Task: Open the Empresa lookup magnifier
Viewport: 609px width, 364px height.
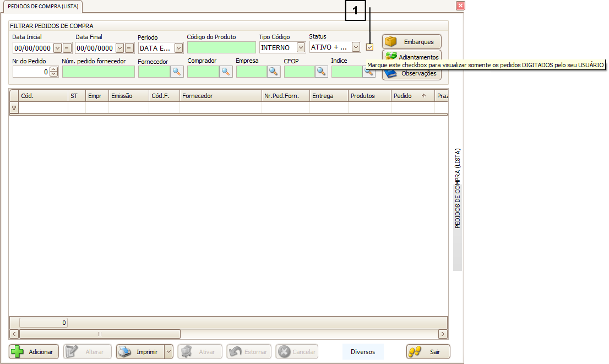Action: coord(274,72)
